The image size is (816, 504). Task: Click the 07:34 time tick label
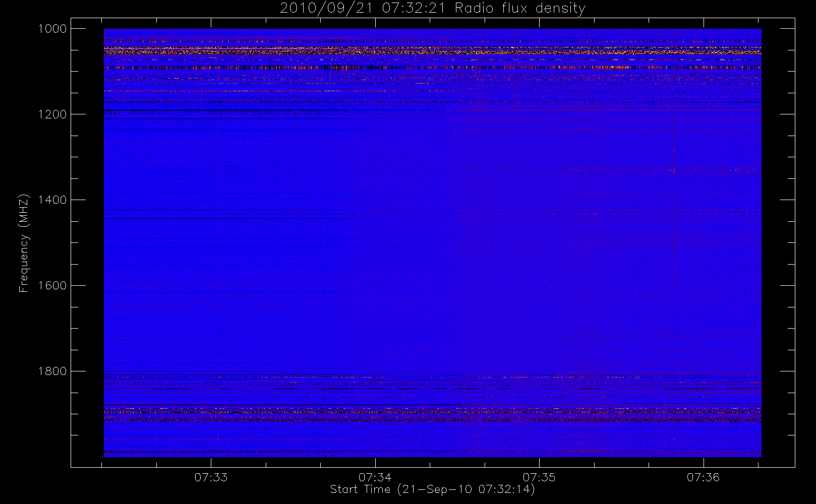pos(375,477)
